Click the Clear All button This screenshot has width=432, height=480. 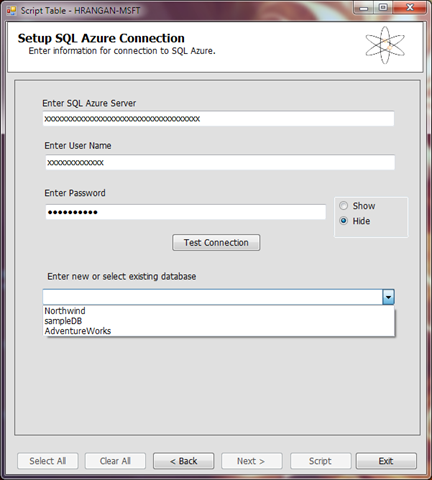pyautogui.click(x=115, y=461)
